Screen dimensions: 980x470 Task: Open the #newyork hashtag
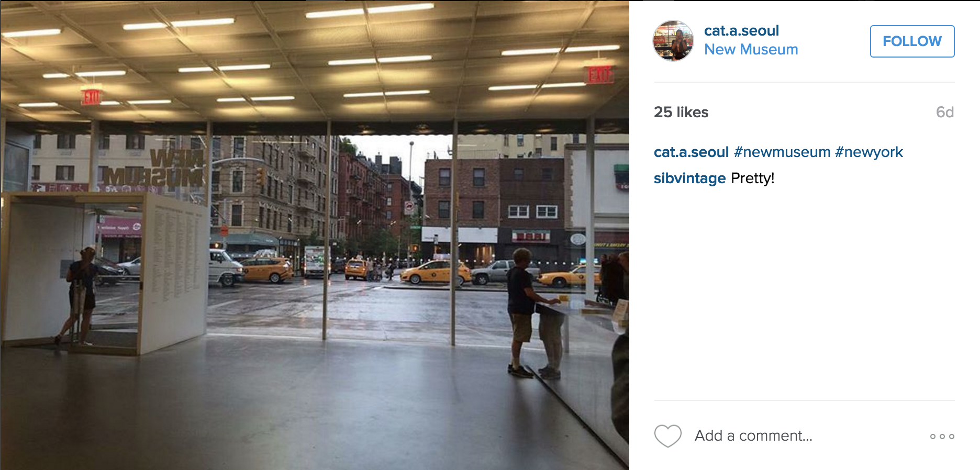pos(869,152)
